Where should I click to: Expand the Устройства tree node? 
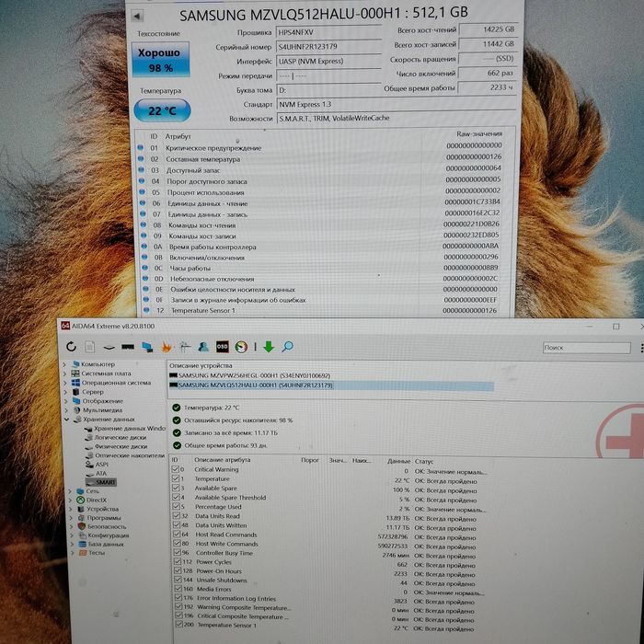point(71,509)
